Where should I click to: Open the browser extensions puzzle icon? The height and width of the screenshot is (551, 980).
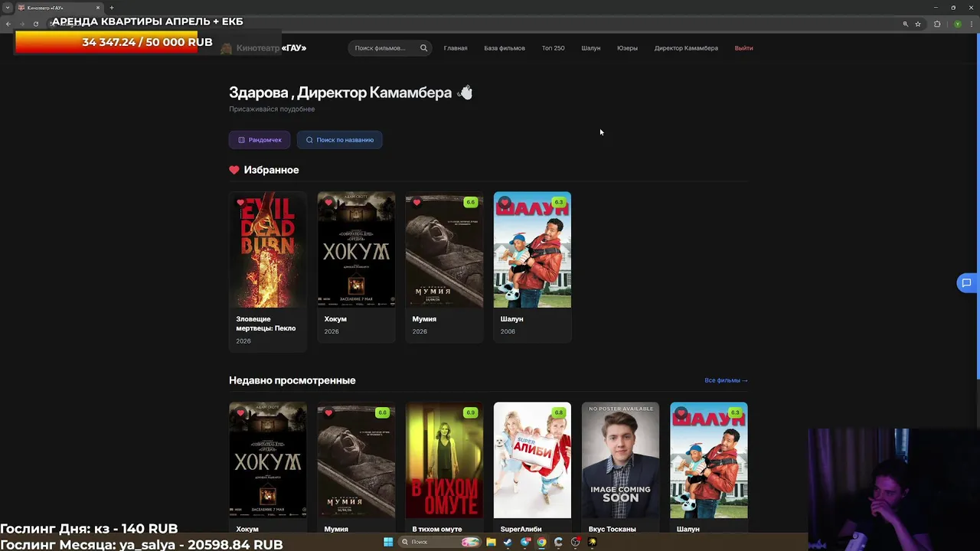point(937,24)
